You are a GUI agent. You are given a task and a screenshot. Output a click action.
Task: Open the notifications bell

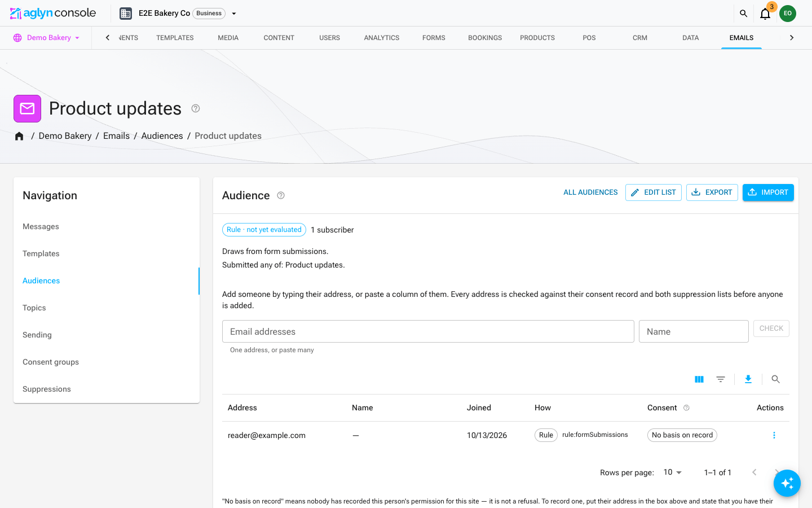coord(765,14)
